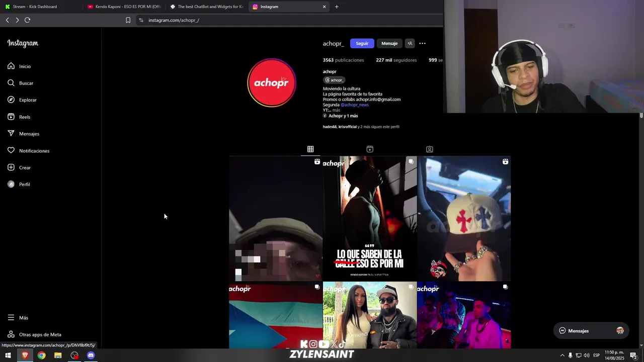Image resolution: width=644 pixels, height=362 pixels.
Task: Open the couple photo post
Action: 370,315
